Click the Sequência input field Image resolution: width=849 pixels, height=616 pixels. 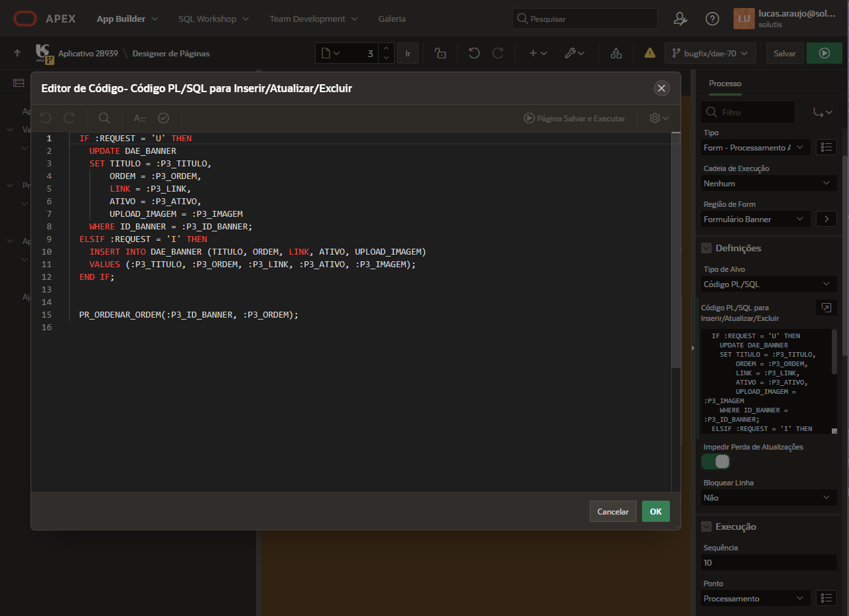(x=769, y=562)
